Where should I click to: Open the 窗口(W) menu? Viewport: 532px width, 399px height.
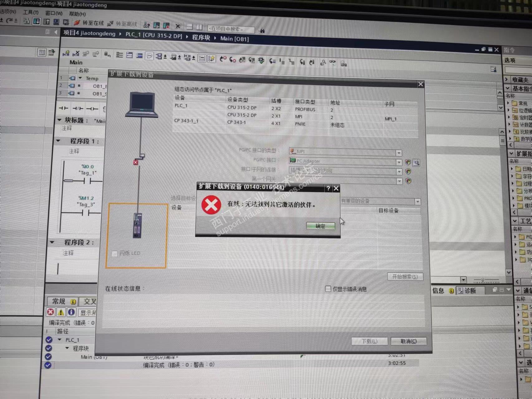click(54, 13)
